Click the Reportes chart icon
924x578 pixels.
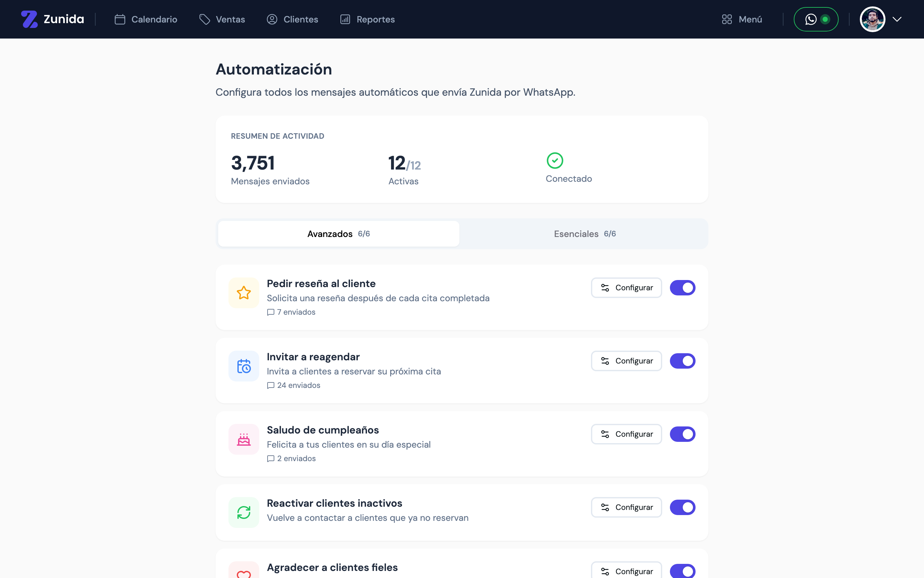click(345, 19)
